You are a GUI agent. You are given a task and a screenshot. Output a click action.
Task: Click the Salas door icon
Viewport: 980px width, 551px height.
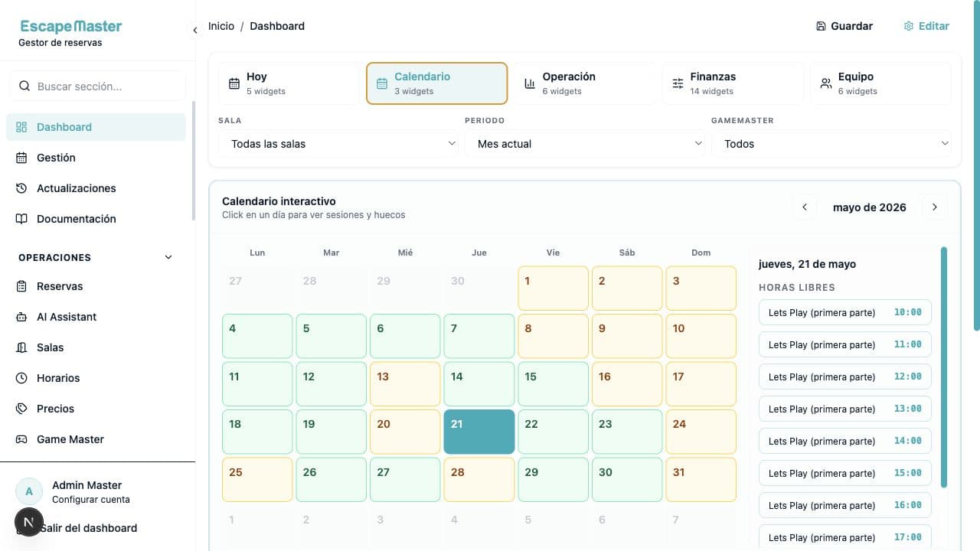[x=21, y=347]
